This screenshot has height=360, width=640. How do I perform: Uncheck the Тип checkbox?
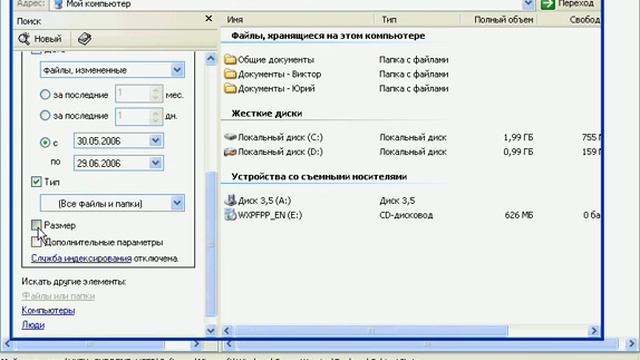click(36, 182)
